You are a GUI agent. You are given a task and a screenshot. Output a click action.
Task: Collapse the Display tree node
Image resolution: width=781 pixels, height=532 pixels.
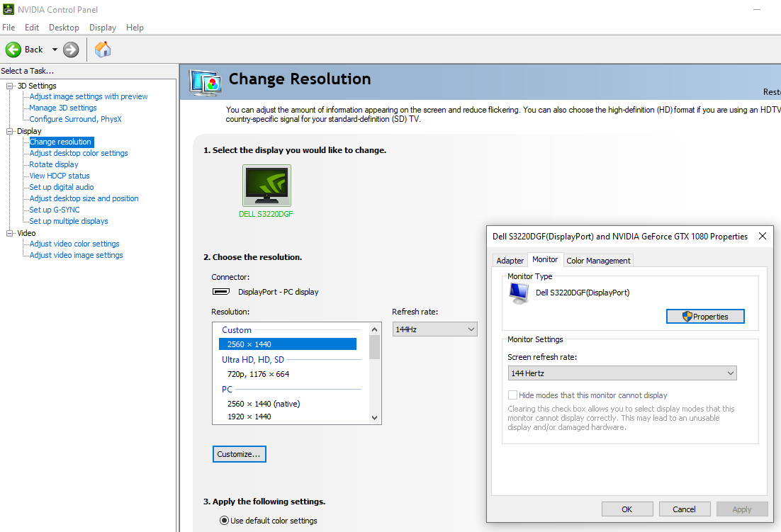coord(9,131)
